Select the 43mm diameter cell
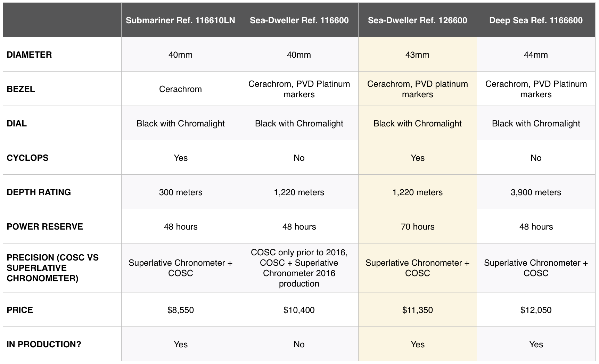This screenshot has height=364, width=599. (417, 55)
